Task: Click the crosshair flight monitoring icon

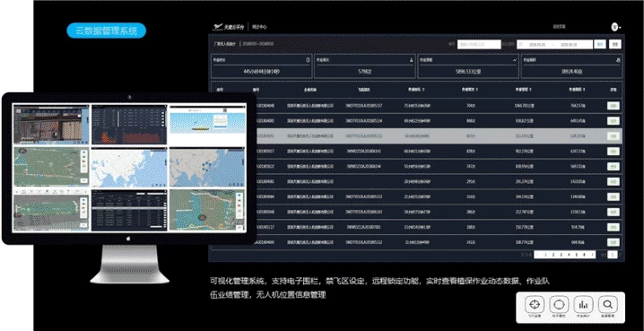Action: click(x=535, y=305)
